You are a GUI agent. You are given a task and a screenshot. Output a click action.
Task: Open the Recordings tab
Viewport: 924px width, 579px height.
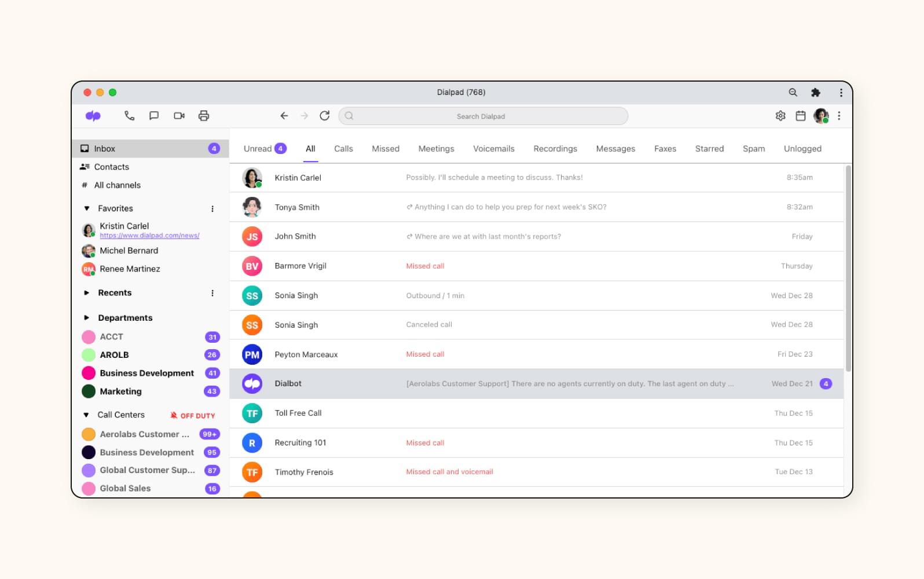click(x=555, y=149)
